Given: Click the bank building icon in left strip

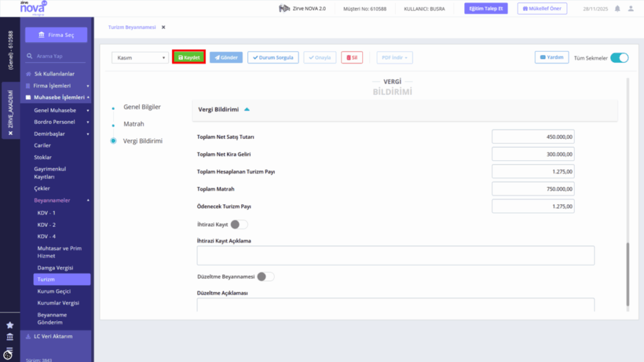Looking at the screenshot, I should (10, 337).
